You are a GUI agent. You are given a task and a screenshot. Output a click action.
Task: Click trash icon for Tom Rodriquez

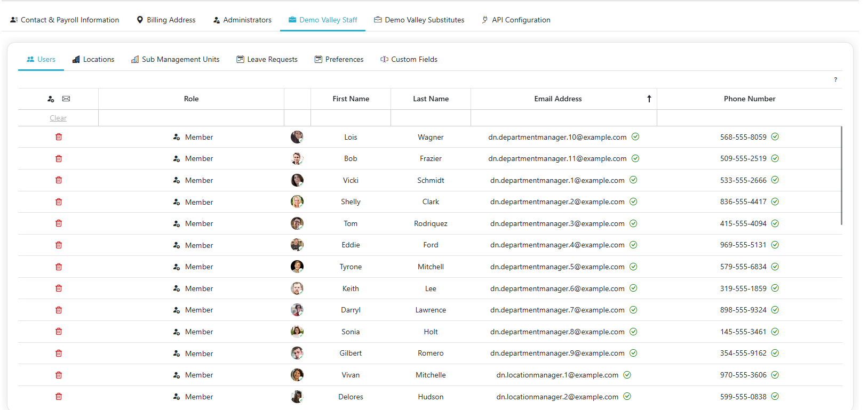59,223
